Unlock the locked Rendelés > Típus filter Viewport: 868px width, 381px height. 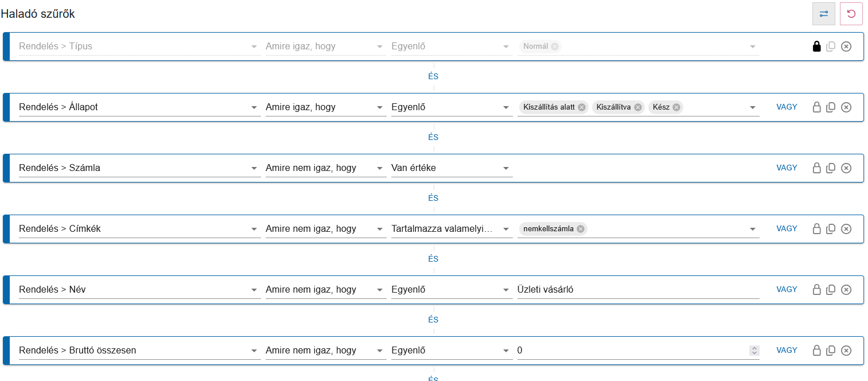[816, 46]
